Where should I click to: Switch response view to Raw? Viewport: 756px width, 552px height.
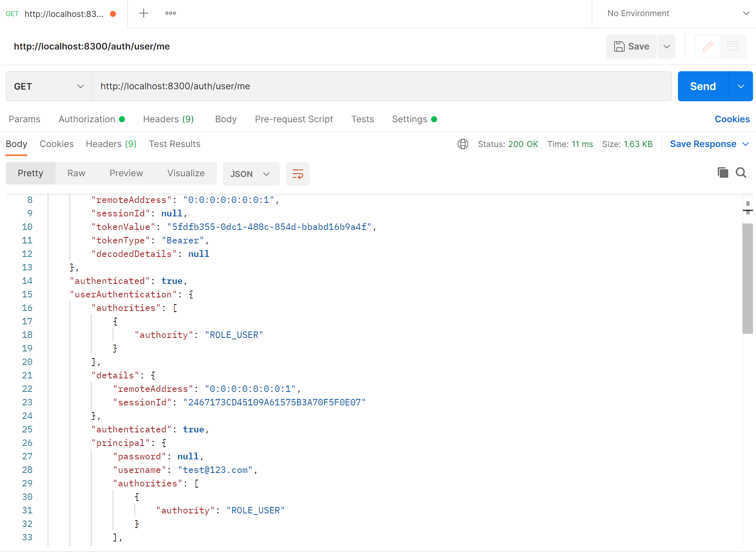pos(76,173)
